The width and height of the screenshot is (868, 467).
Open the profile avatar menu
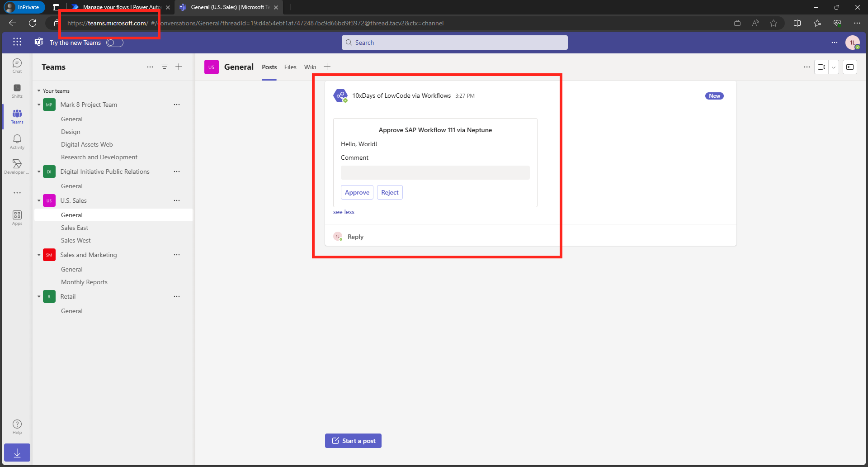[853, 43]
